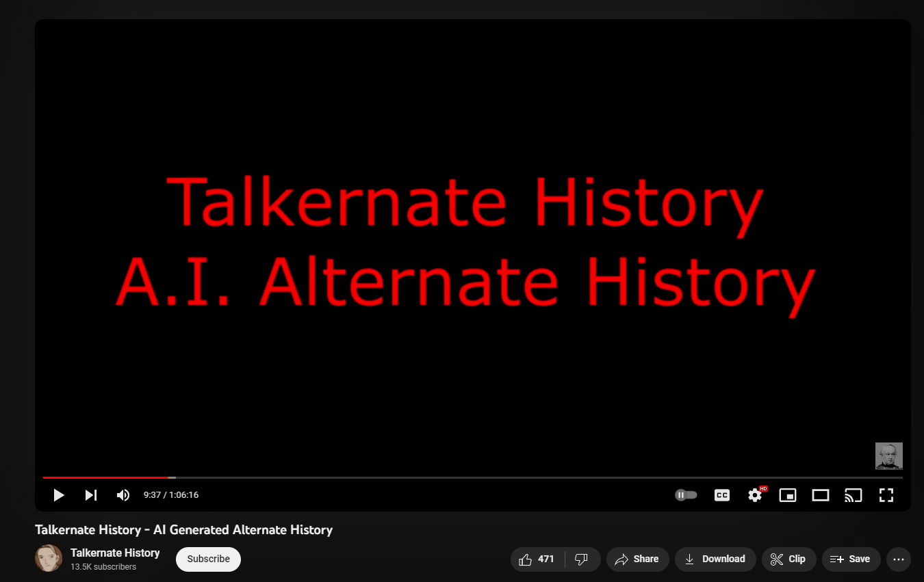Open Talkernate History channel avatar
924x582 pixels.
(x=49, y=559)
